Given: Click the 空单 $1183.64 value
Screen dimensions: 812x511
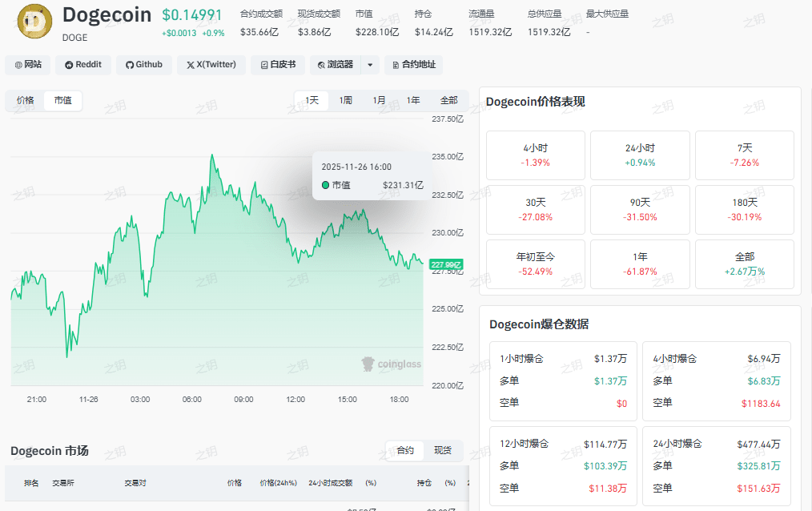Looking at the screenshot, I should (x=761, y=404).
